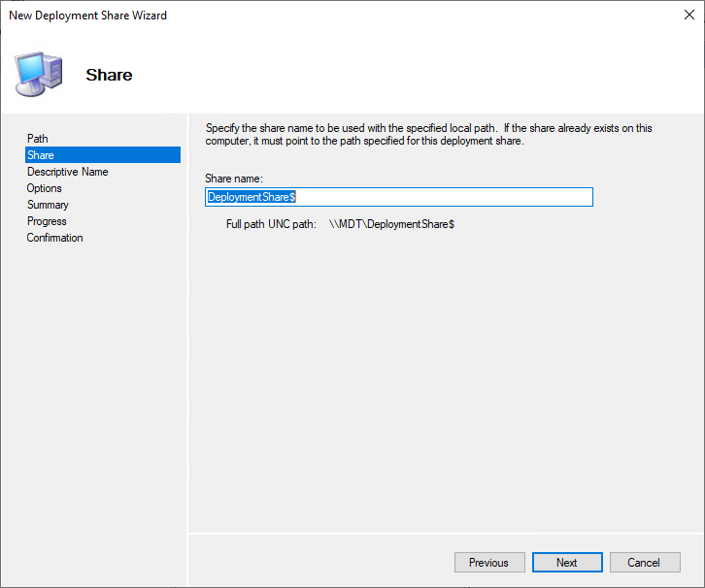Click the share name instruction paragraph

point(428,134)
